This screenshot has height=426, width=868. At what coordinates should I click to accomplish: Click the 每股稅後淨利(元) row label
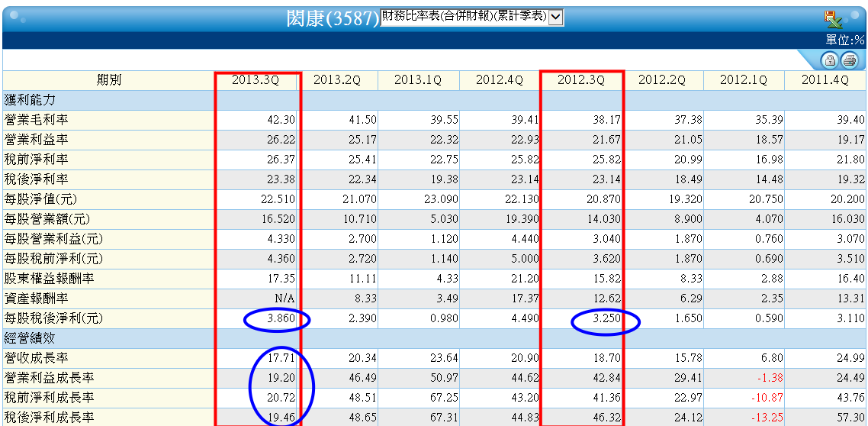coord(53,318)
